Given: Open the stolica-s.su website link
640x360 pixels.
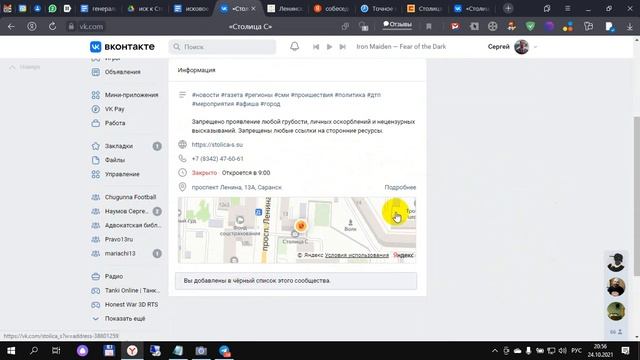Looking at the screenshot, I should click(x=217, y=144).
